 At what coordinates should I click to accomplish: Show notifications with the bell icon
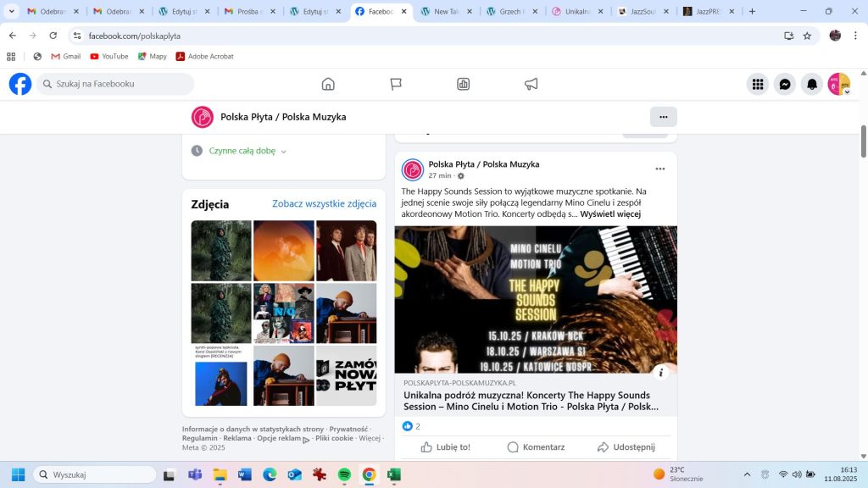pos(812,84)
